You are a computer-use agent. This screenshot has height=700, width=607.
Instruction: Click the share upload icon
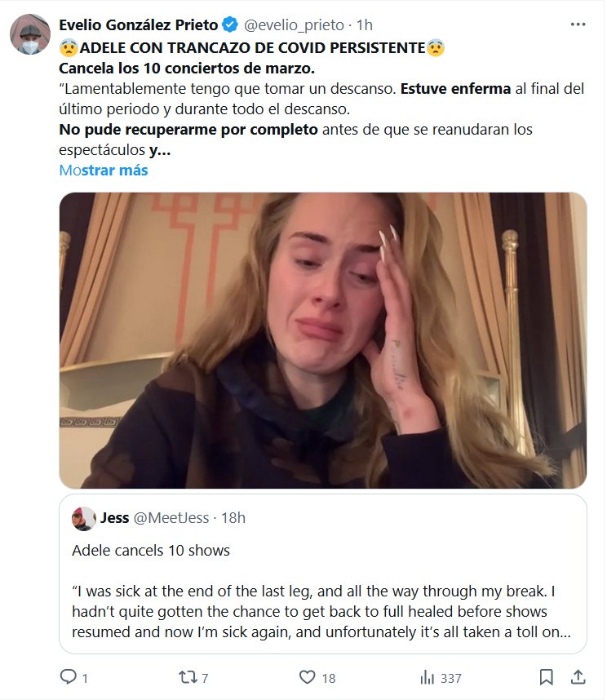[577, 677]
